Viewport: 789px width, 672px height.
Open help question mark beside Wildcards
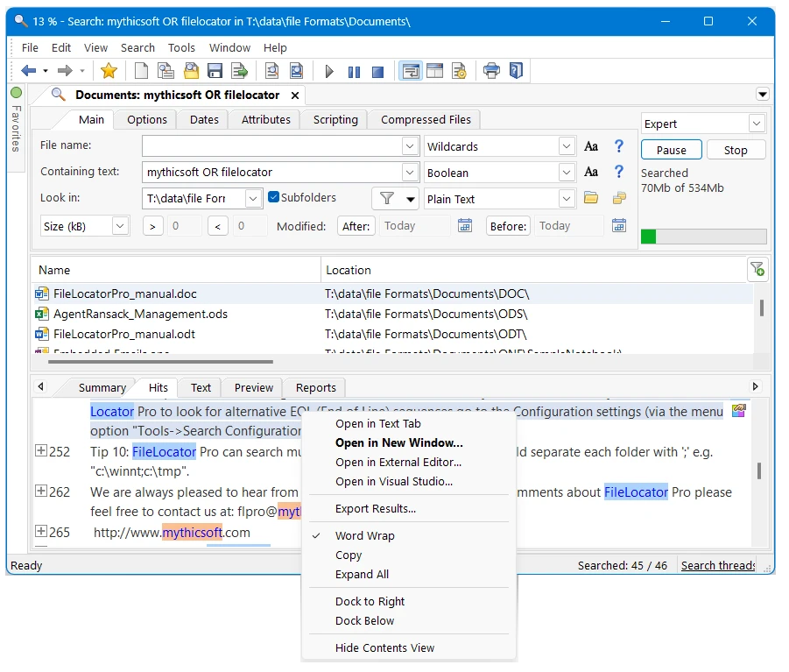619,146
